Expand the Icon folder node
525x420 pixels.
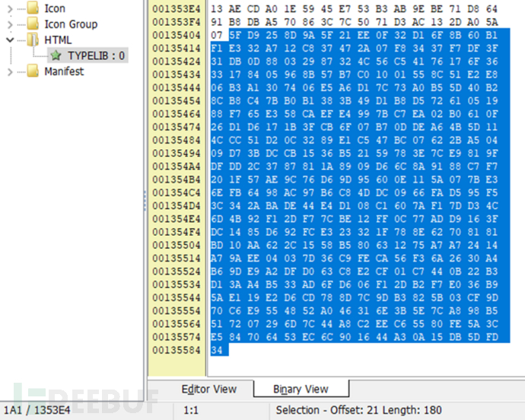[x=10, y=8]
